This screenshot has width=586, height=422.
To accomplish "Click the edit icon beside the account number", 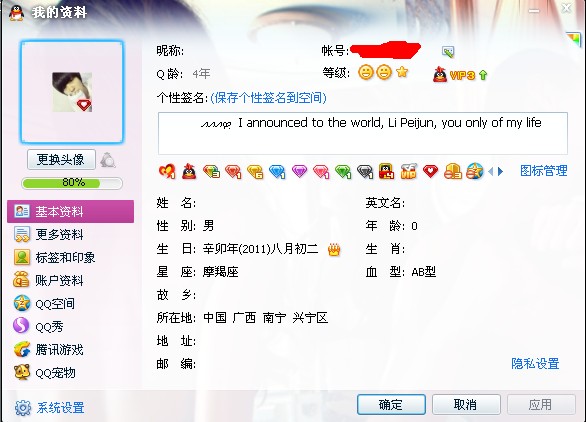I will (x=448, y=52).
